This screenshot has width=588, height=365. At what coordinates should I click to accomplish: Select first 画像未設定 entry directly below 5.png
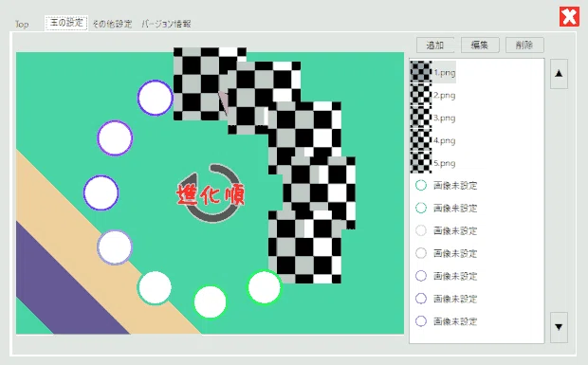[x=447, y=186]
